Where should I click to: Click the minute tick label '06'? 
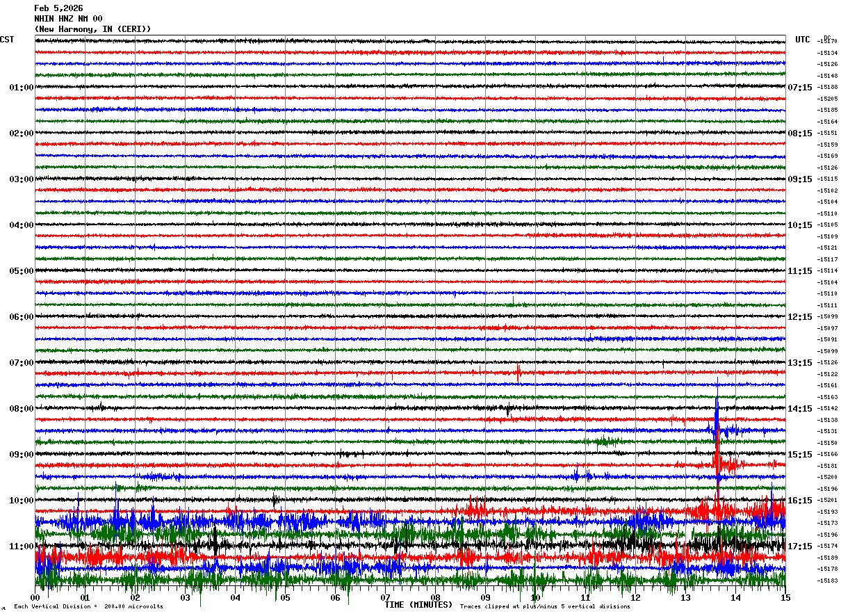336,598
